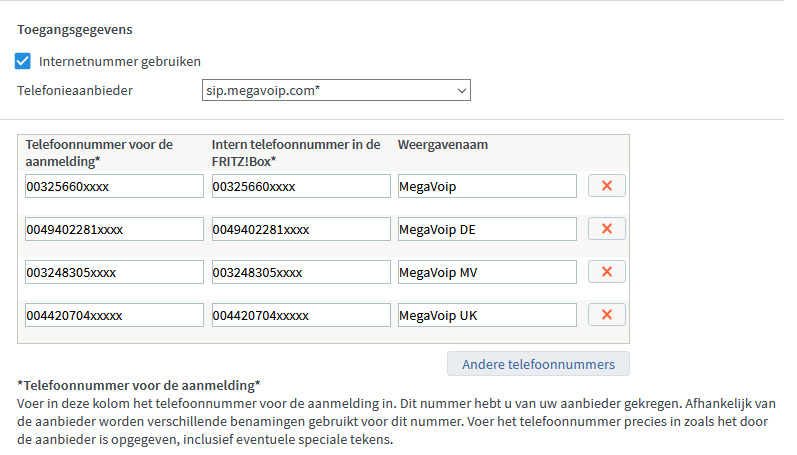Edit internal FRITZ!Box number 0049402281xxxx field

(301, 229)
